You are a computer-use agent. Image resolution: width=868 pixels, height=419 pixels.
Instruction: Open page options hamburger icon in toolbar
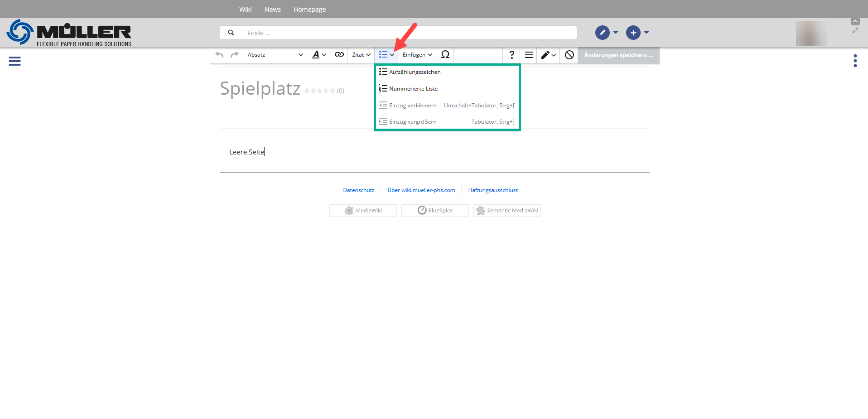(529, 55)
